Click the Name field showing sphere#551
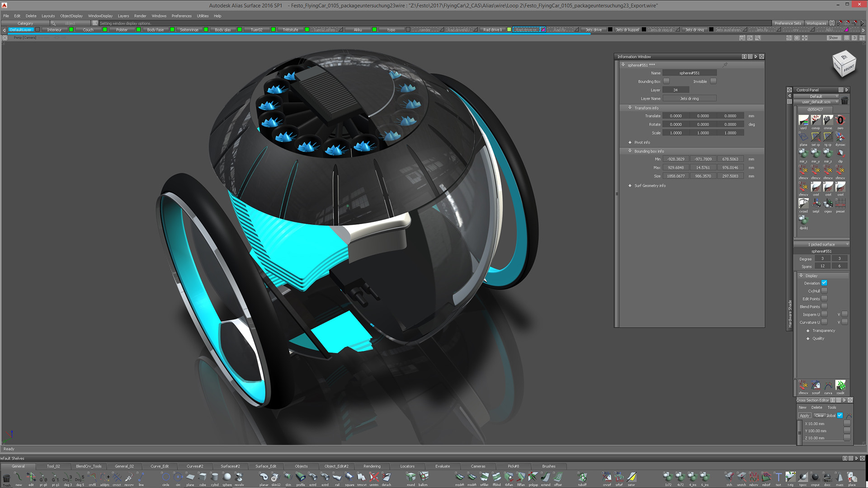 coord(689,73)
